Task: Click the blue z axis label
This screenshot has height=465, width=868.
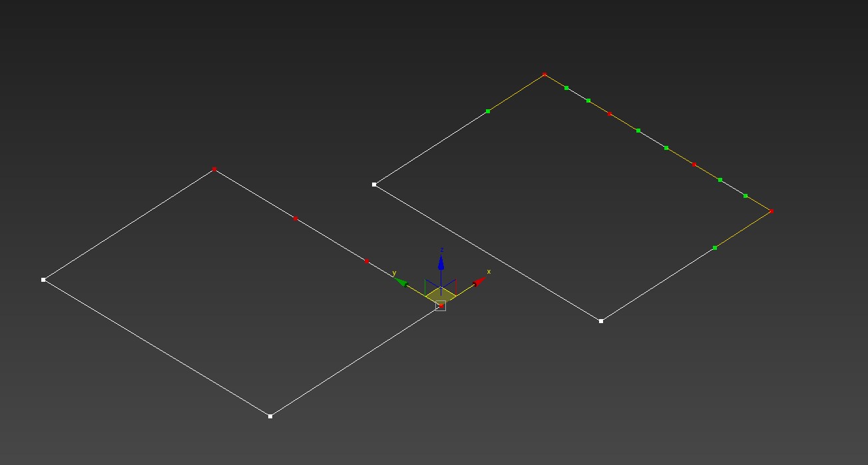Action: tap(441, 250)
